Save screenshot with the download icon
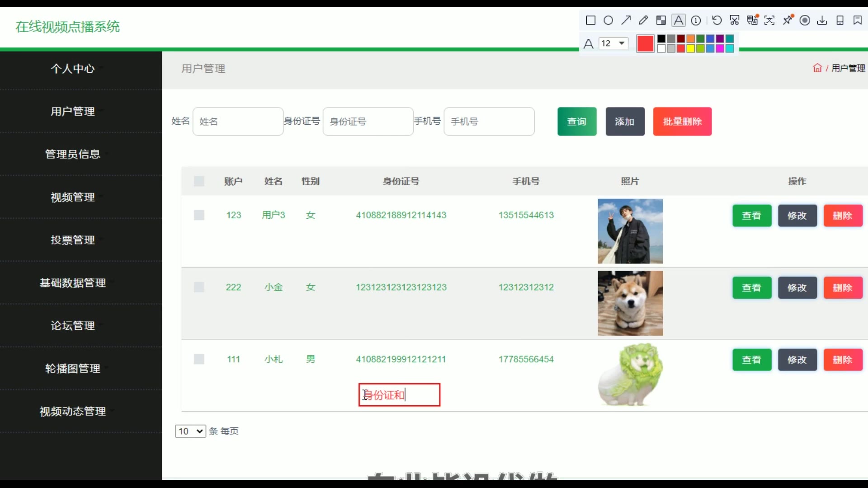This screenshot has height=488, width=868. (x=822, y=20)
